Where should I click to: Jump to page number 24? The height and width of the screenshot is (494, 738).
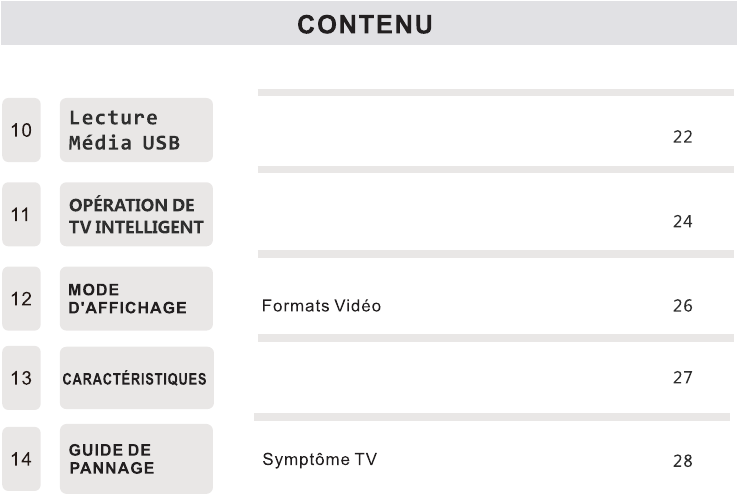click(682, 221)
